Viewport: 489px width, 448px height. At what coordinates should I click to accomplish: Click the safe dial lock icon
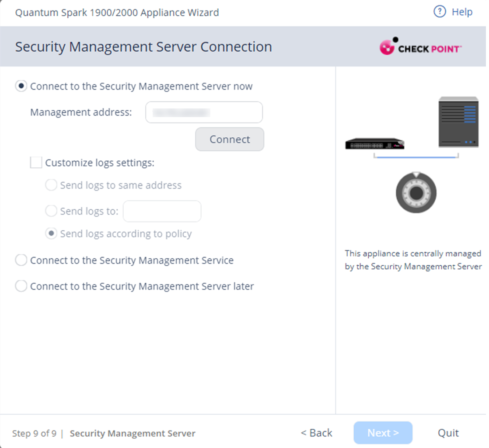coord(416,192)
